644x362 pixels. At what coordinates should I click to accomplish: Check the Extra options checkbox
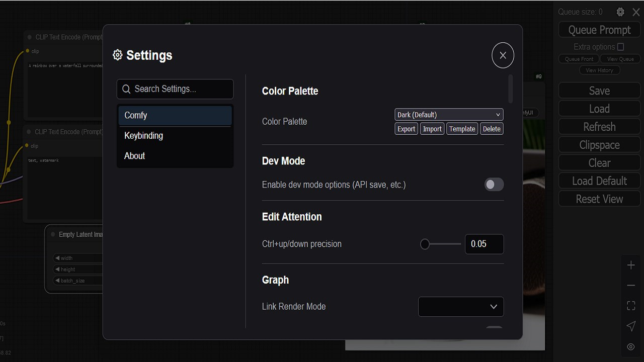click(620, 46)
